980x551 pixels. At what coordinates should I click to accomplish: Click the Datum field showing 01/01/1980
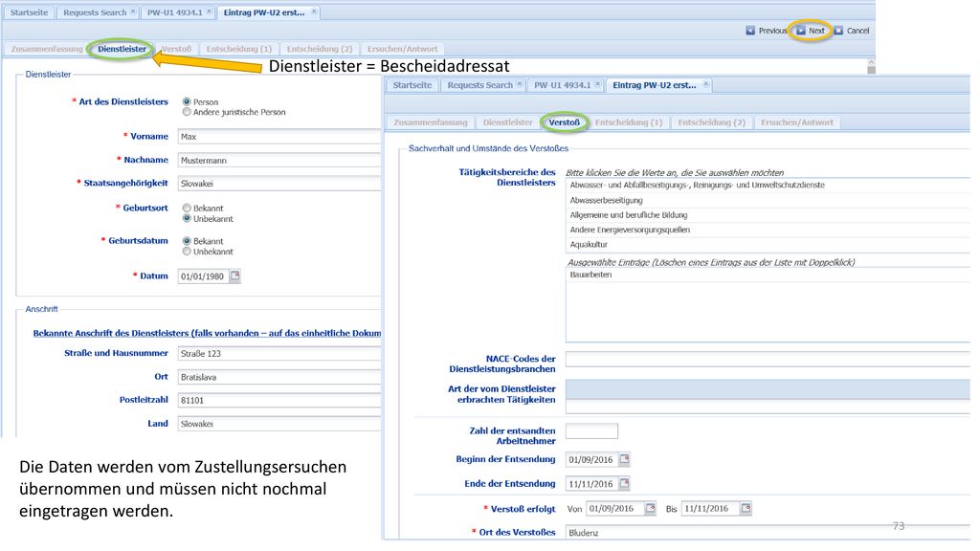[203, 276]
